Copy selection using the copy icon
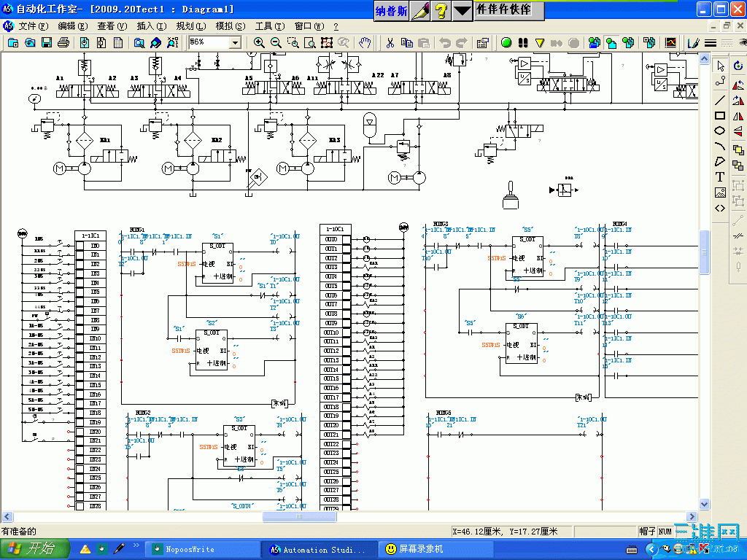The height and width of the screenshot is (560, 747). 407,43
